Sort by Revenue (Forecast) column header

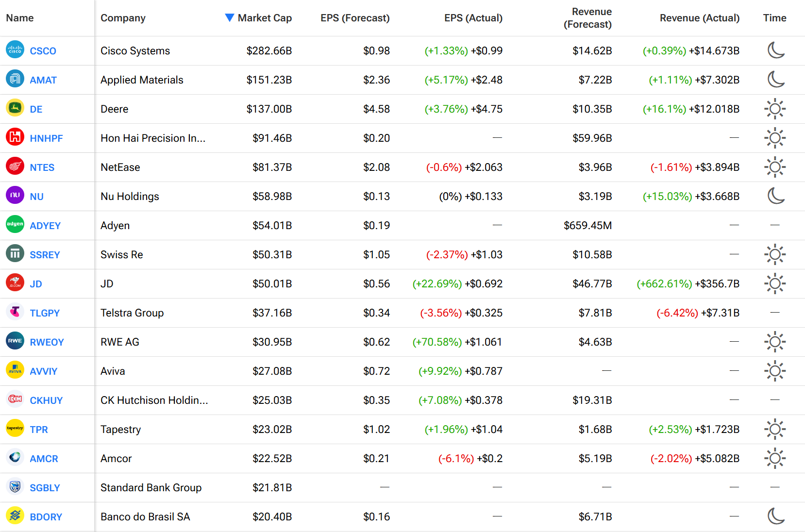587,18
